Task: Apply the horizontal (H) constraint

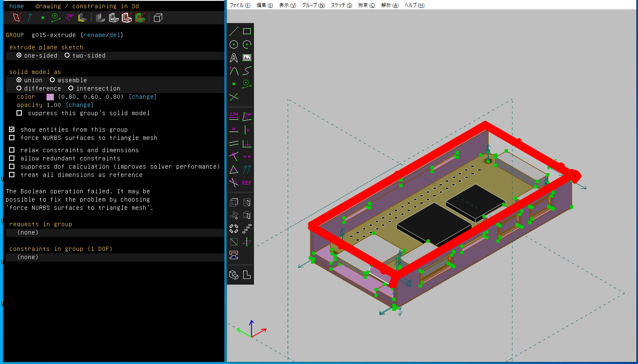Action: pos(234,130)
